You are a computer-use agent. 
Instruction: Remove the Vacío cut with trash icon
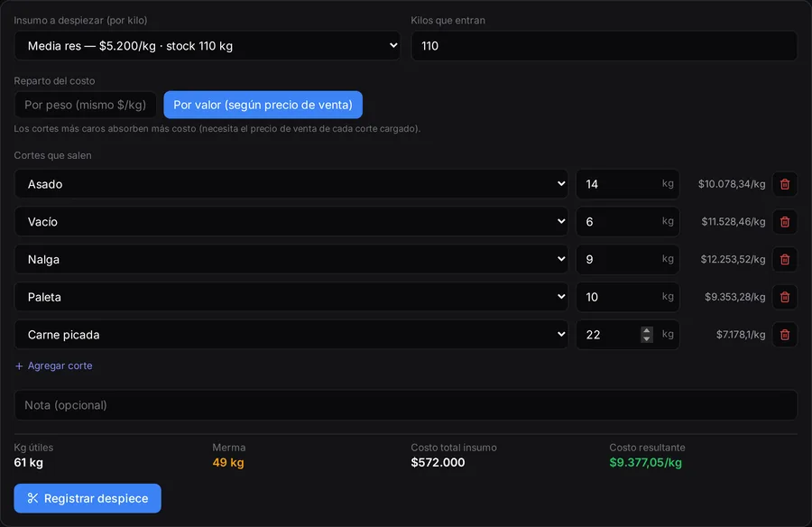[785, 222]
